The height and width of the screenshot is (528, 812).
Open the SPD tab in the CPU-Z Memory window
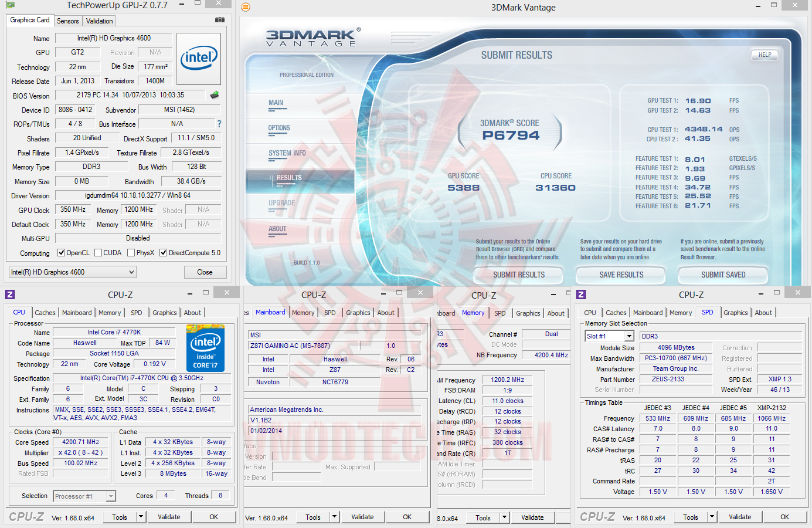[500, 313]
